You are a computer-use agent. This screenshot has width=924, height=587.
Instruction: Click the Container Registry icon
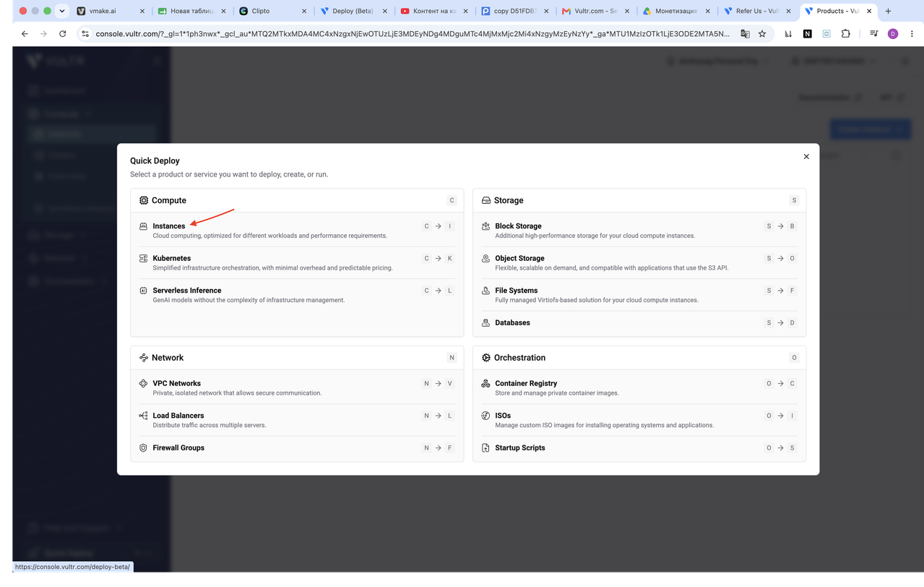[x=485, y=383]
